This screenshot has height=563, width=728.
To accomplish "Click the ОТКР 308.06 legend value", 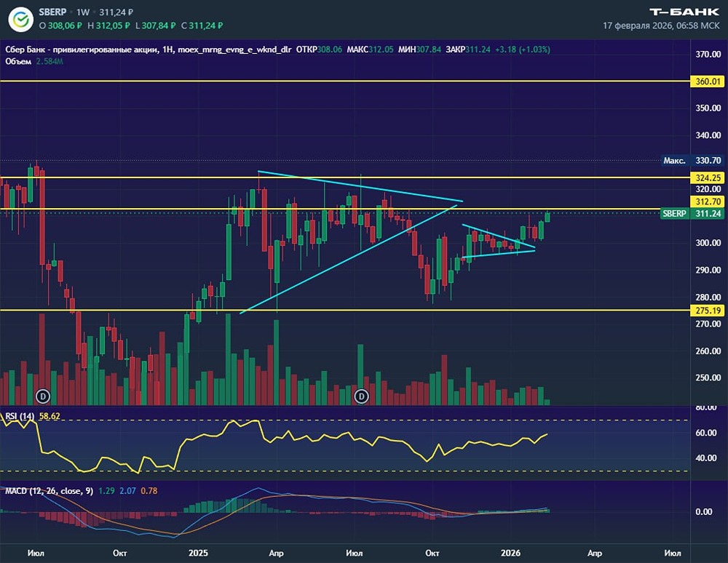I will coord(319,49).
